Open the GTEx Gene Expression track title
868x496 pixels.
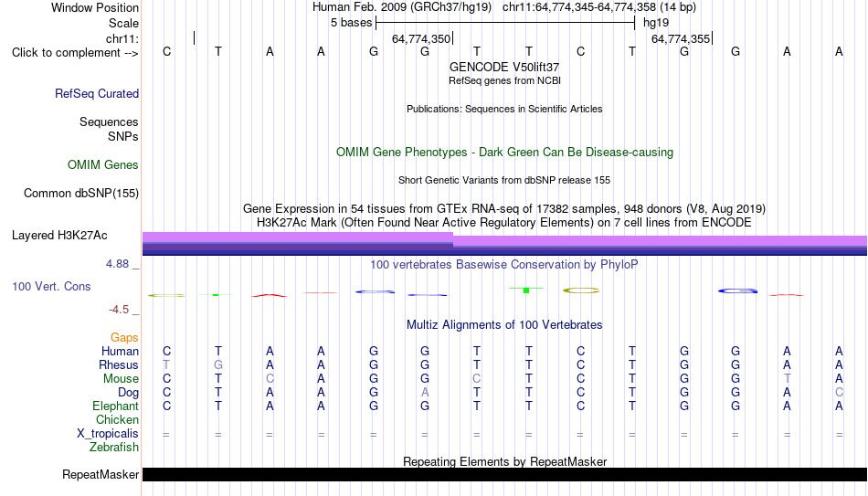pos(504,208)
